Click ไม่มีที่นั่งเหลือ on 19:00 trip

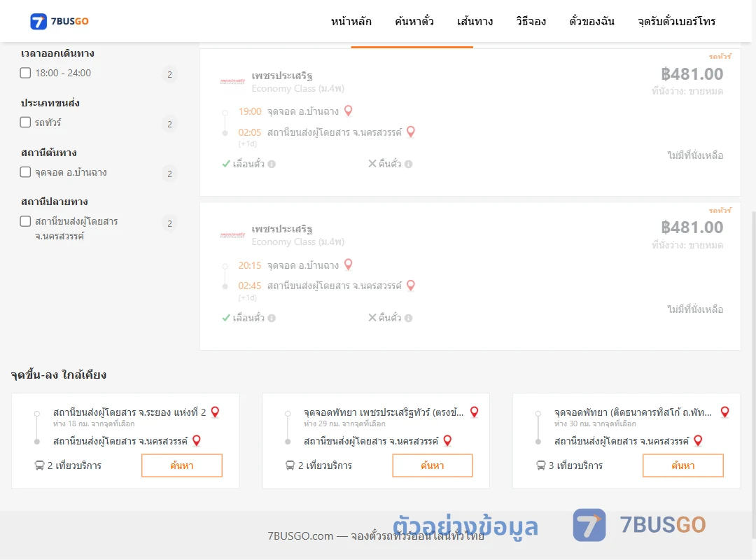pos(695,155)
